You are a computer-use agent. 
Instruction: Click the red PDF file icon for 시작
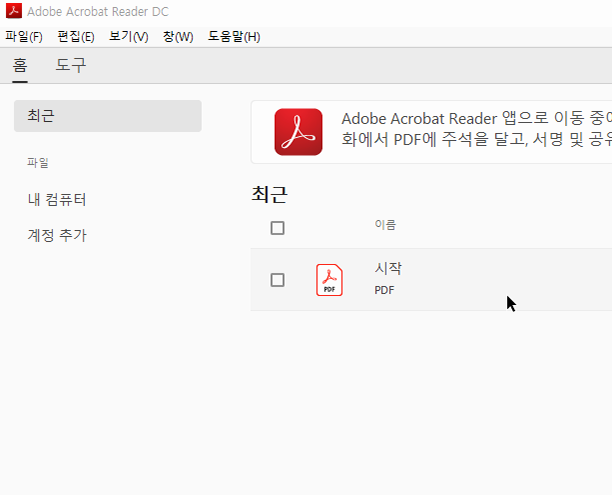pos(329,280)
